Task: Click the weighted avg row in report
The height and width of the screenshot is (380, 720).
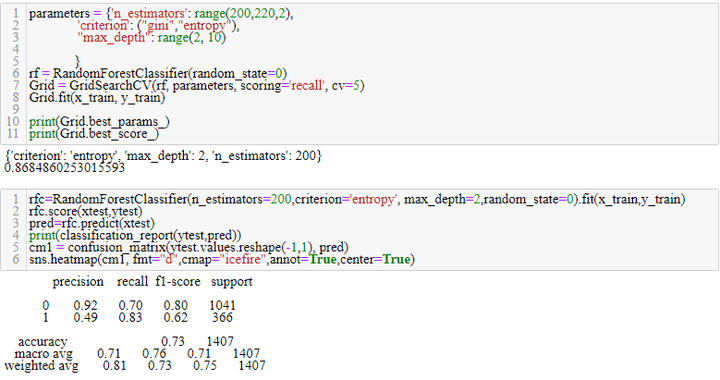Action: pyautogui.click(x=135, y=365)
